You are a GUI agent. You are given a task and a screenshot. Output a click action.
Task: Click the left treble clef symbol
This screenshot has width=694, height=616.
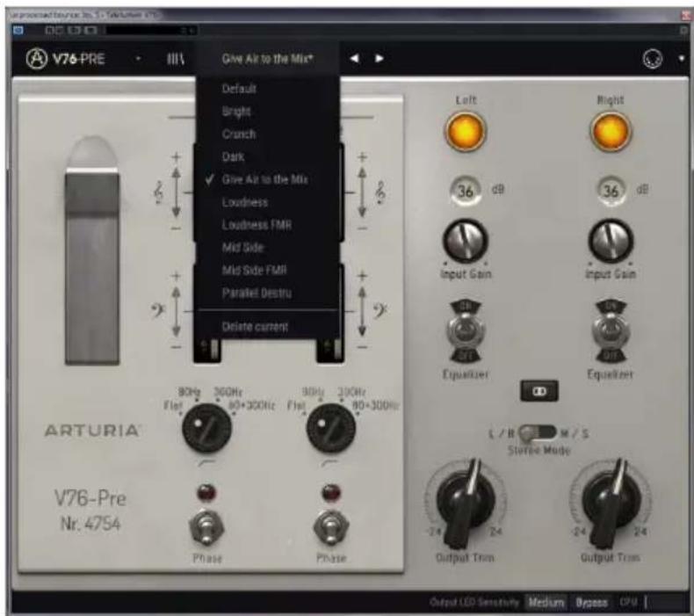click(x=158, y=192)
